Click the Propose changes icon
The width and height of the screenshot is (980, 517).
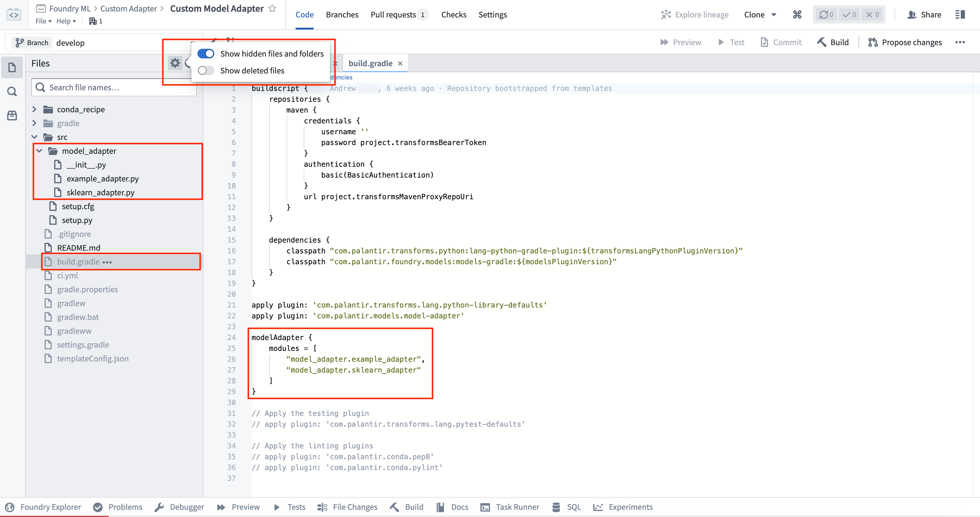(x=874, y=42)
